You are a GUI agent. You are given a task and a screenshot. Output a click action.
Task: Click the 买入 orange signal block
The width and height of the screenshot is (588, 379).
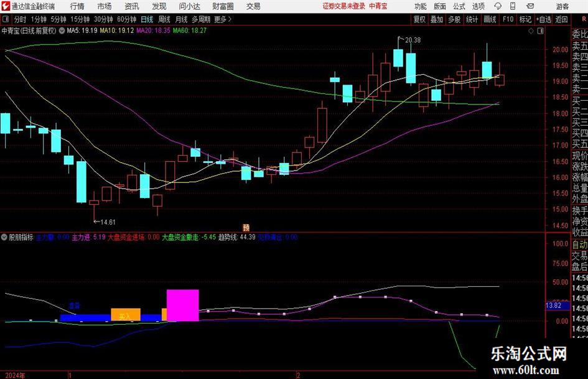pyautogui.click(x=126, y=315)
